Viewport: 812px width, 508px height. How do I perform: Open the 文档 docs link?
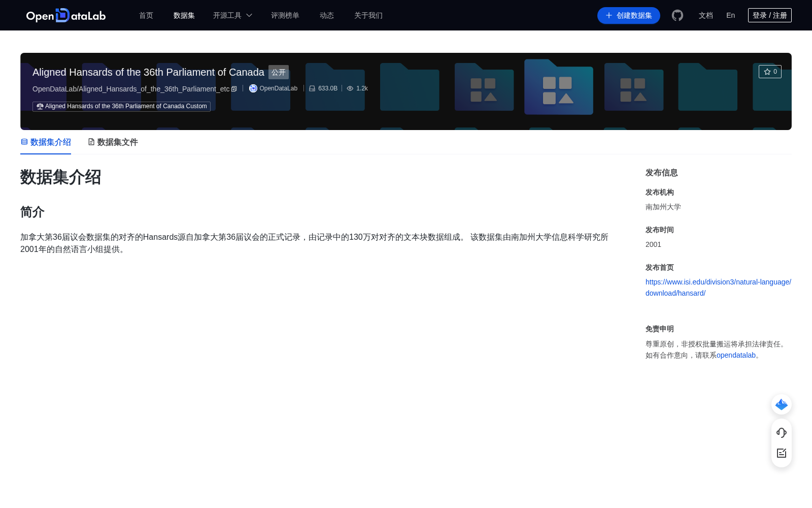706,15
